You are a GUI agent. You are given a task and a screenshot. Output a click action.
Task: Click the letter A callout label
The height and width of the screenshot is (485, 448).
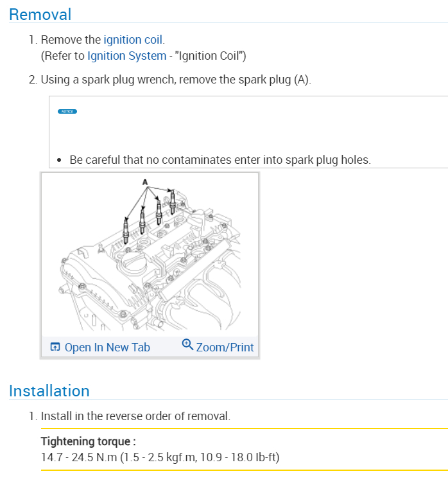coord(146,182)
